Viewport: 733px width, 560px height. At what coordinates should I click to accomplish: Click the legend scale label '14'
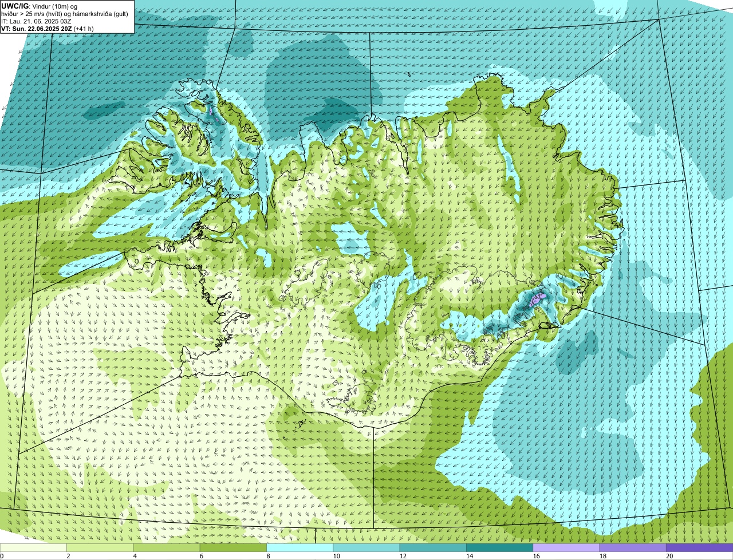[x=469, y=556]
